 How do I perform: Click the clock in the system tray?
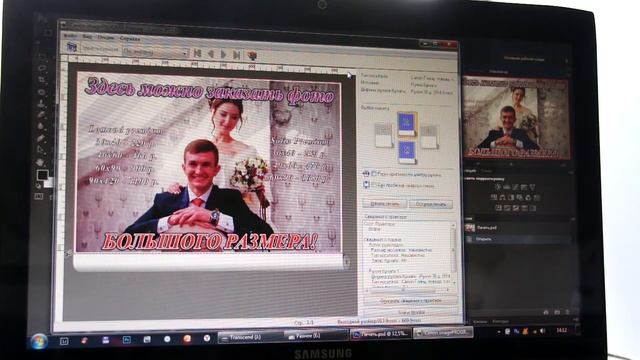(562, 330)
